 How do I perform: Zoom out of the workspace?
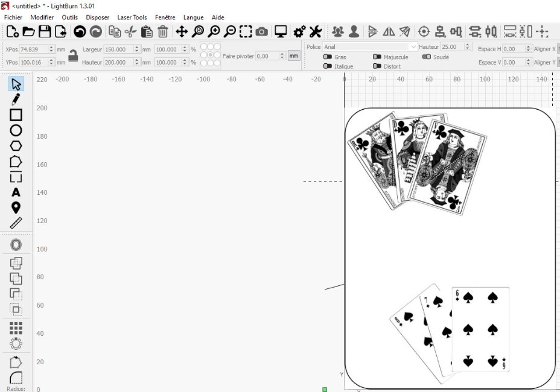(230, 32)
